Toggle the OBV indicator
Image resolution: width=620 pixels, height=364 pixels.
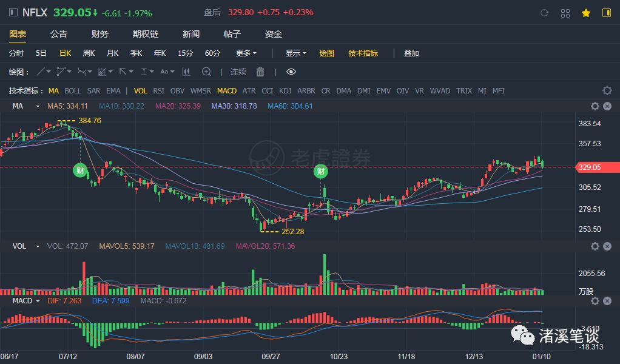click(177, 91)
